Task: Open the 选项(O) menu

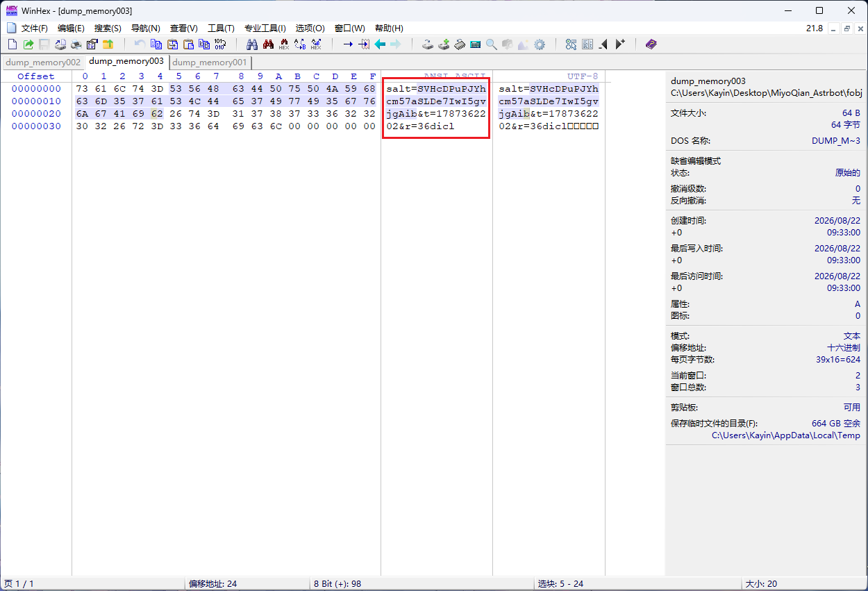Action: pyautogui.click(x=310, y=28)
